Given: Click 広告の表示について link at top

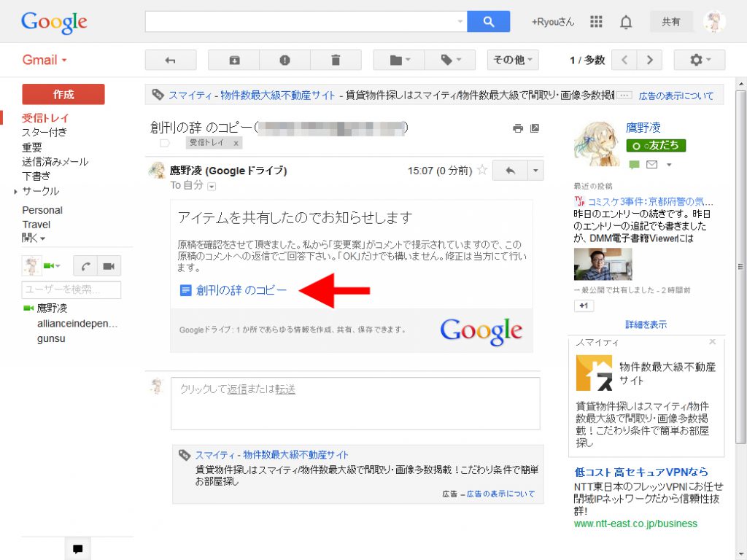Looking at the screenshot, I should coord(676,96).
